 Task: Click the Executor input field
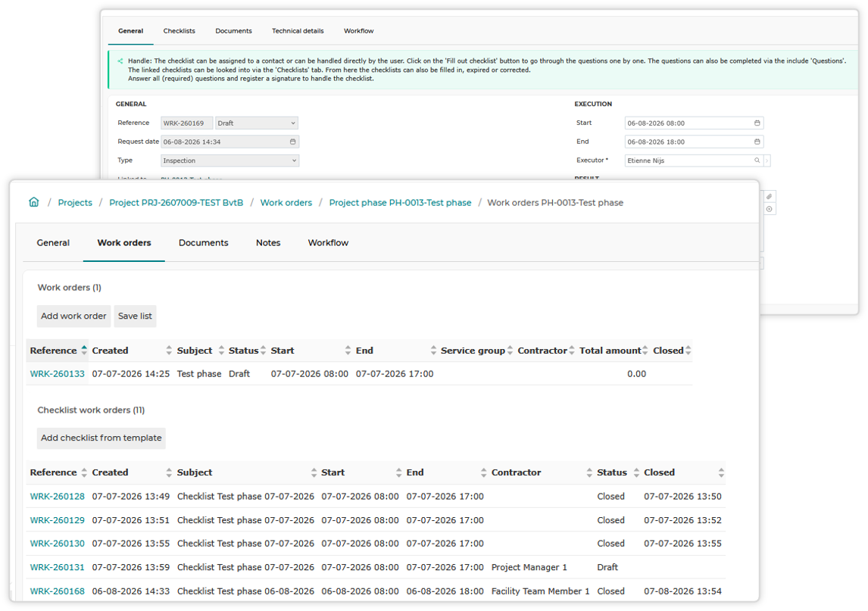688,161
